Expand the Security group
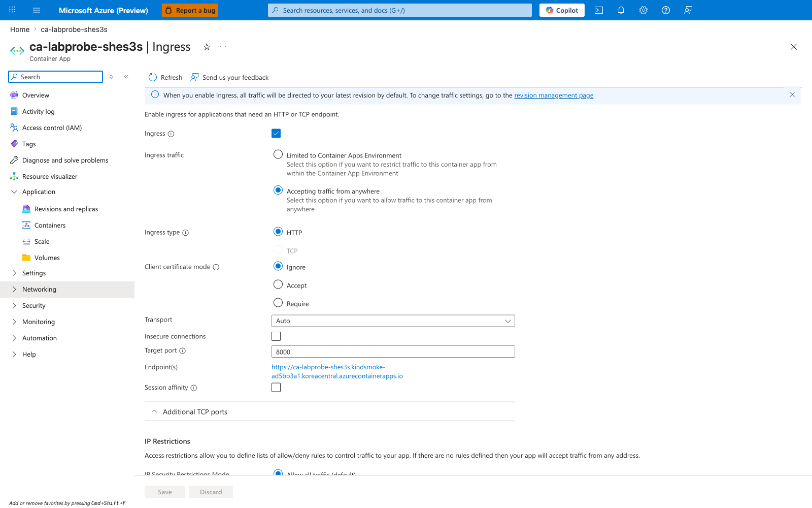 click(14, 305)
